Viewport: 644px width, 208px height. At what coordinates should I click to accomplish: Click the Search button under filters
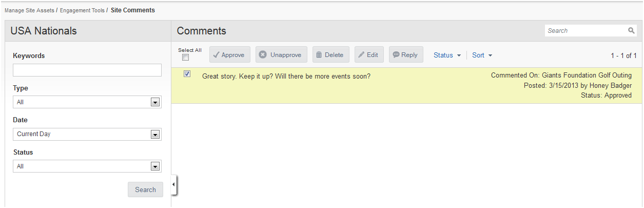pos(145,190)
